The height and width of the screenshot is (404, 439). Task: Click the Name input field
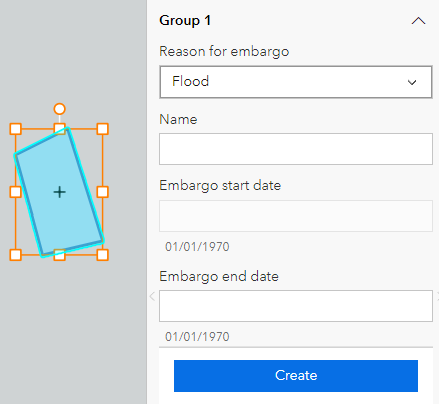click(x=296, y=149)
